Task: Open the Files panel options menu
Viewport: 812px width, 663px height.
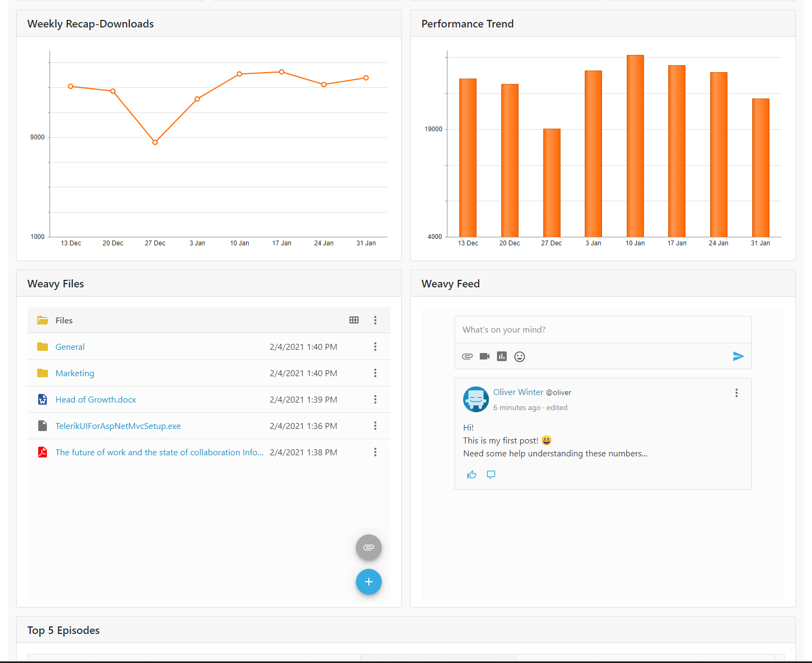Action: click(375, 320)
